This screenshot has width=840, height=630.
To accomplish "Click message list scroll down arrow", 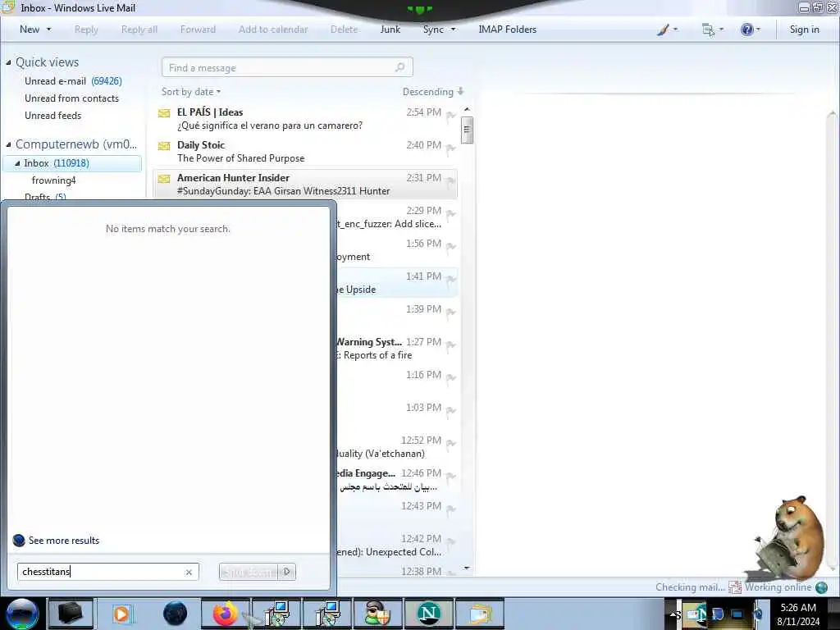I will pyautogui.click(x=467, y=568).
